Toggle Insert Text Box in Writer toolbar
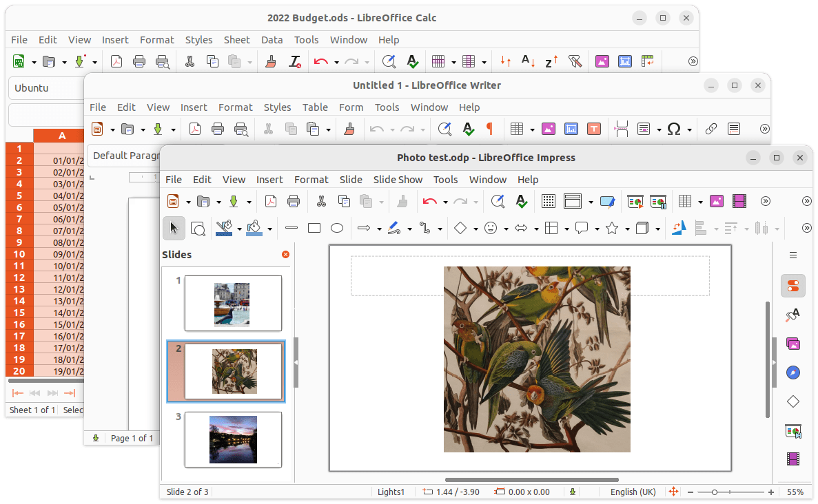The height and width of the screenshot is (504, 818). pos(594,129)
